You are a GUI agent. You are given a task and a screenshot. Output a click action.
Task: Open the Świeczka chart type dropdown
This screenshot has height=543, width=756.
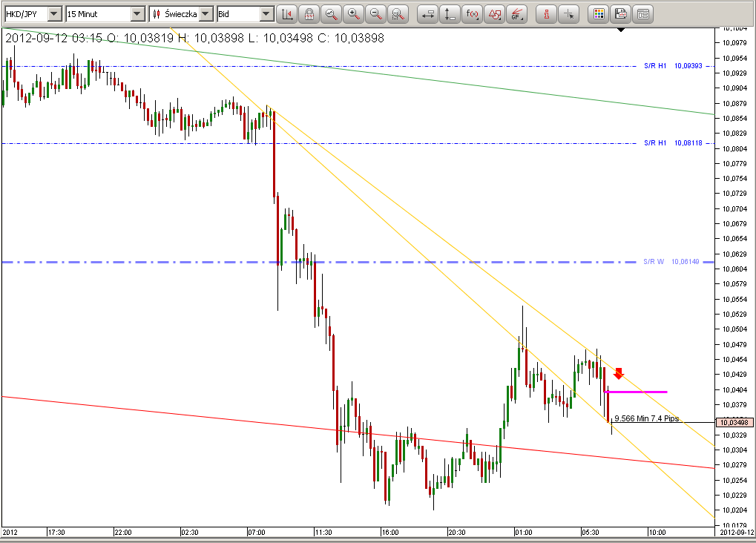tap(206, 15)
